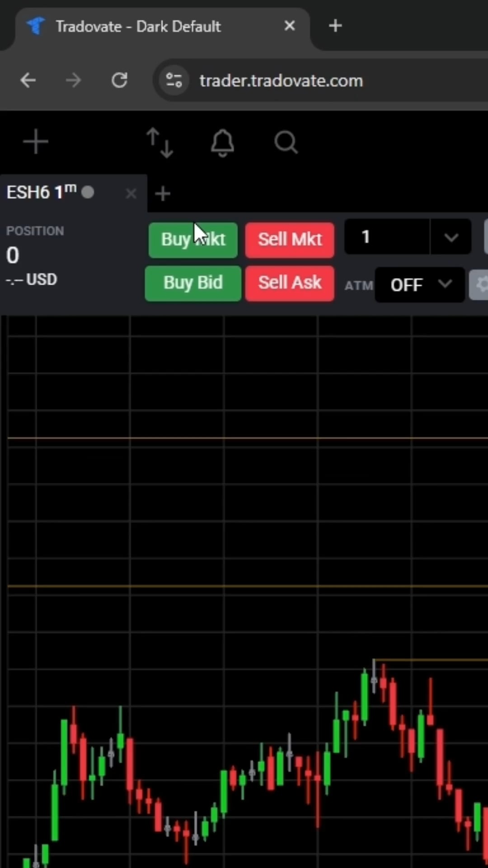Click the search magnifier icon

286,143
